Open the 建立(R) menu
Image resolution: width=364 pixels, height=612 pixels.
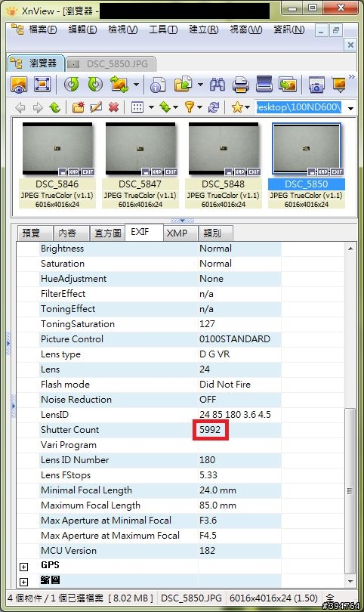[x=203, y=29]
